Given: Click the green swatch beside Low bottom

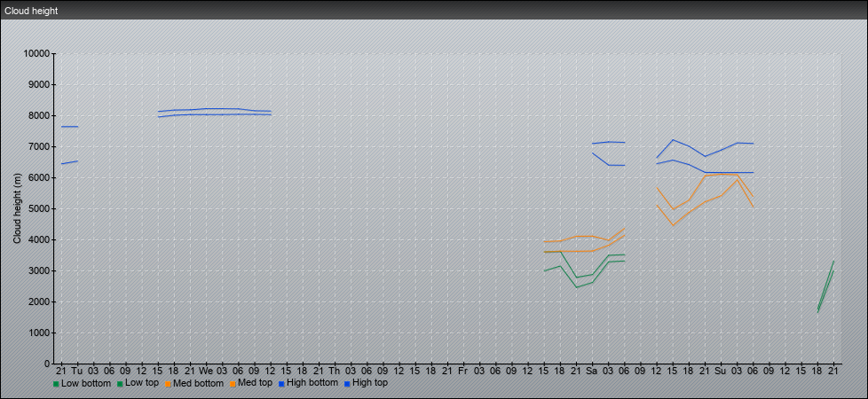Looking at the screenshot, I should coord(56,383).
